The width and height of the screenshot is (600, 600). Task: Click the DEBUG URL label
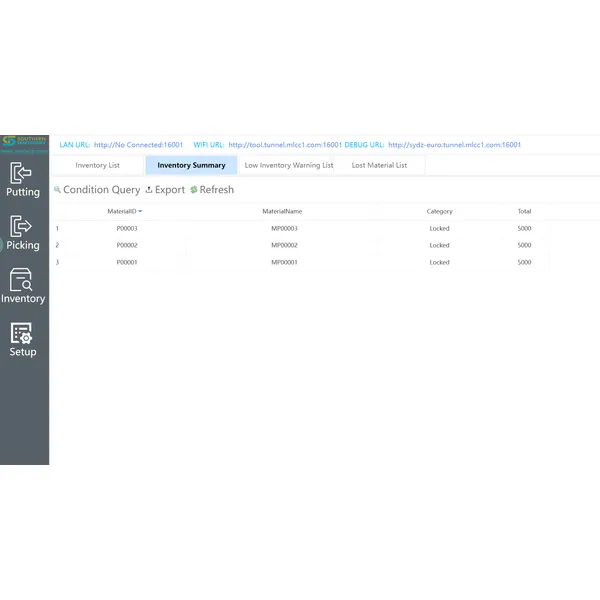[x=364, y=145]
